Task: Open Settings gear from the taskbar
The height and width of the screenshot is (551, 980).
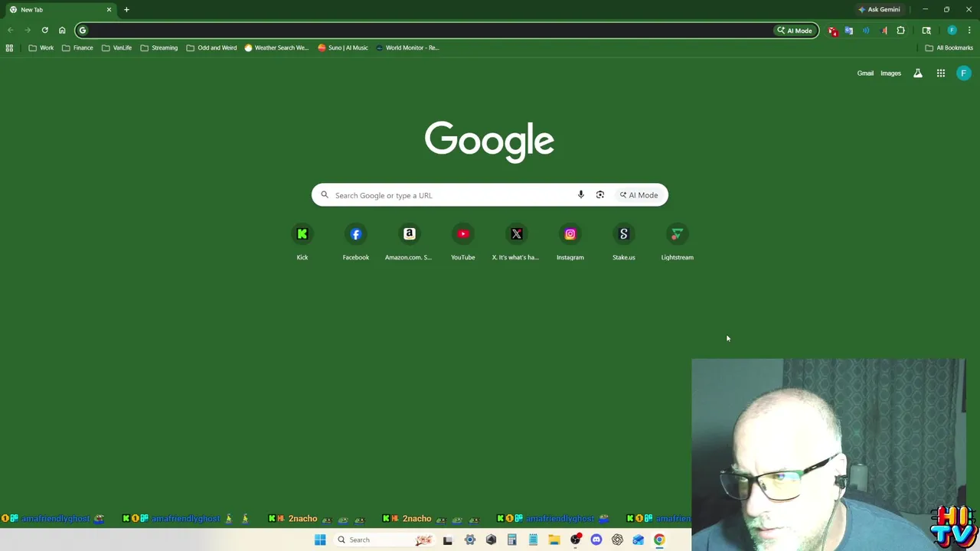Action: click(x=470, y=540)
